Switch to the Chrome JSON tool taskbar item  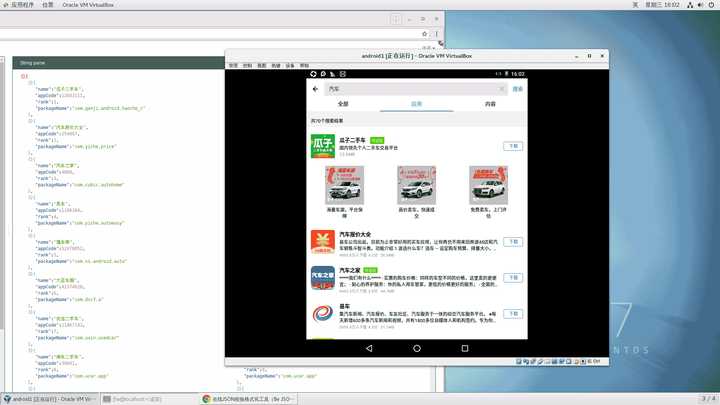tap(249, 399)
